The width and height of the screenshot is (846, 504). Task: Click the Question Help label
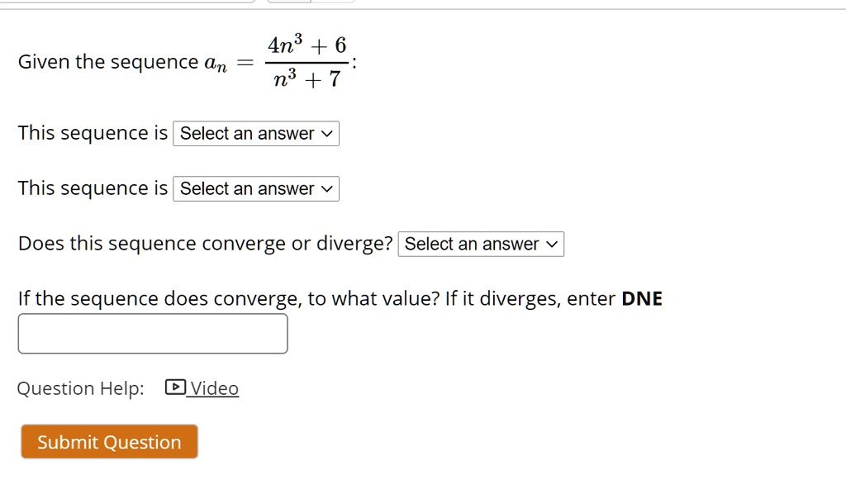tap(80, 388)
